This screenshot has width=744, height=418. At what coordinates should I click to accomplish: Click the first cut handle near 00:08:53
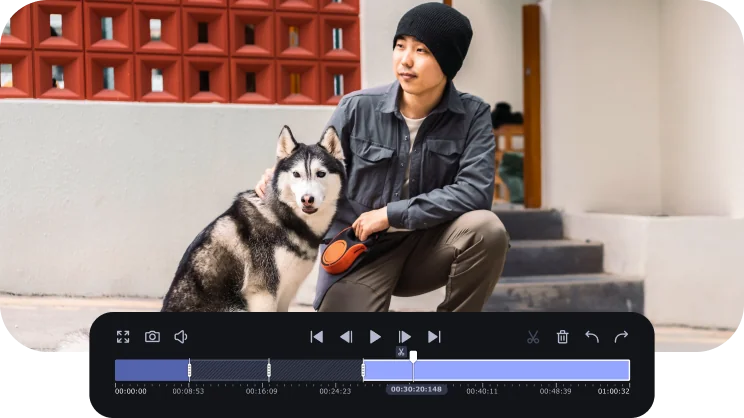point(189,370)
